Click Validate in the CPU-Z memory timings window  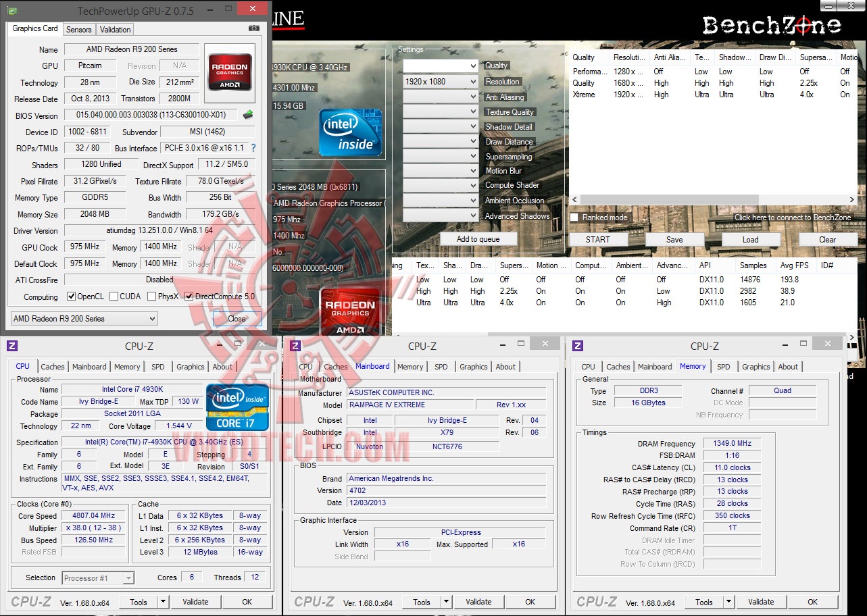click(x=761, y=602)
